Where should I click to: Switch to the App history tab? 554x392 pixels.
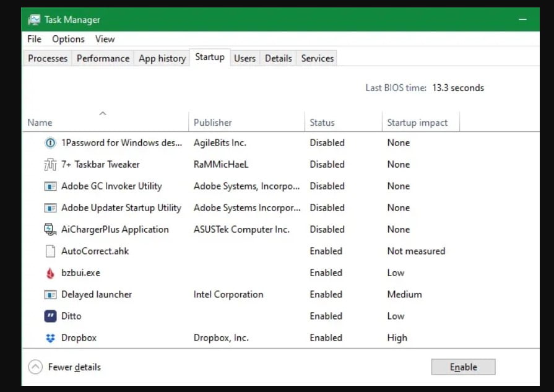point(162,58)
